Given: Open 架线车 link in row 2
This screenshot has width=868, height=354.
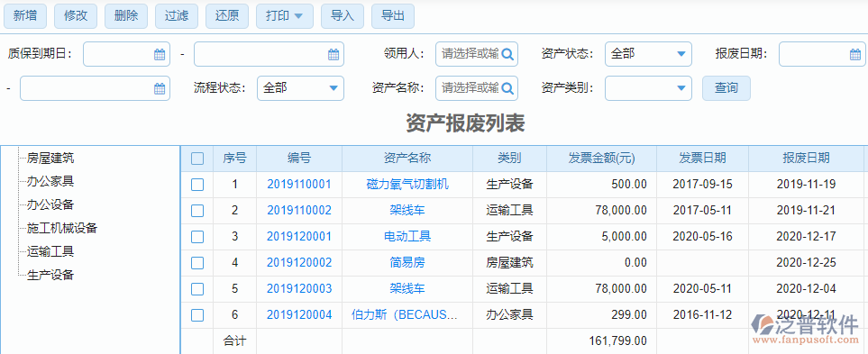Looking at the screenshot, I should click(x=407, y=211).
